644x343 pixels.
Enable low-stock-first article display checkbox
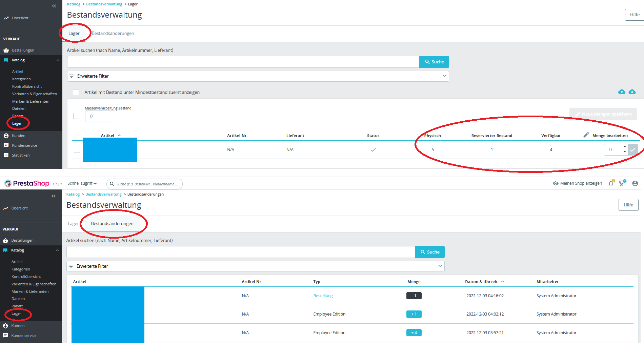coord(76,92)
